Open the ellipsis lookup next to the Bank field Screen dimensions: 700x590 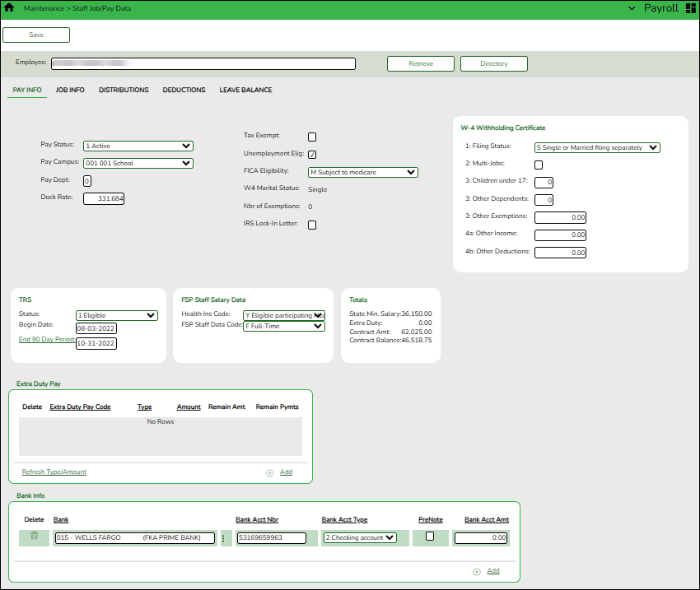[223, 538]
